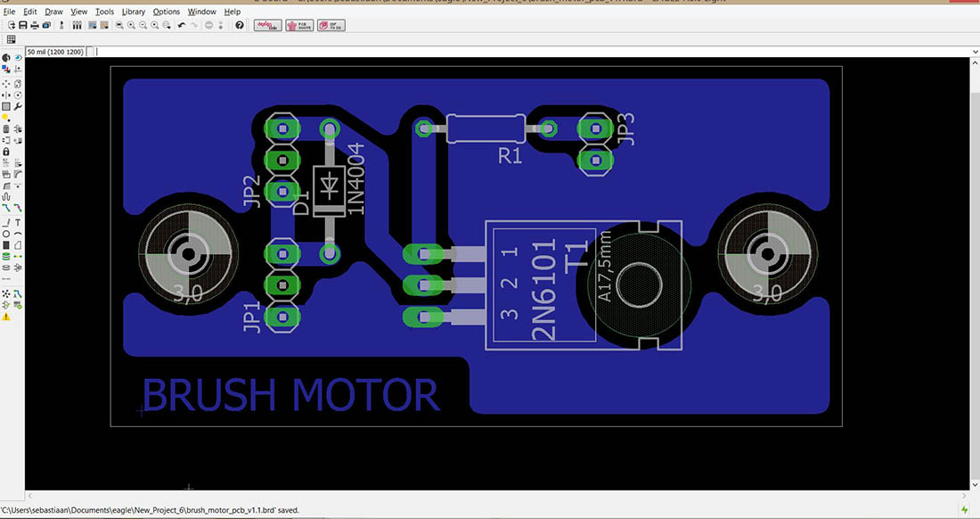Open the Grid settings icon
Image resolution: width=980 pixels, height=519 pixels.
click(x=11, y=39)
